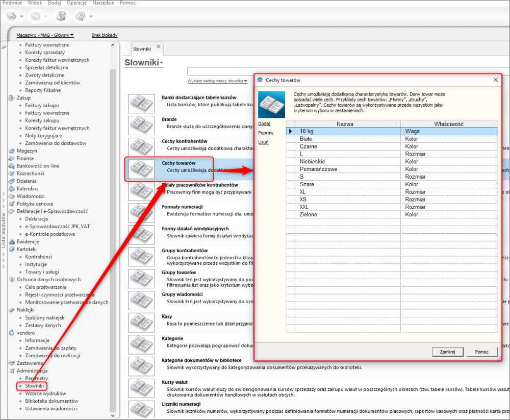Image resolution: width=510 pixels, height=420 pixels.
Task: Open the Cechy kontrahentów dictionary icon
Action: (x=141, y=147)
